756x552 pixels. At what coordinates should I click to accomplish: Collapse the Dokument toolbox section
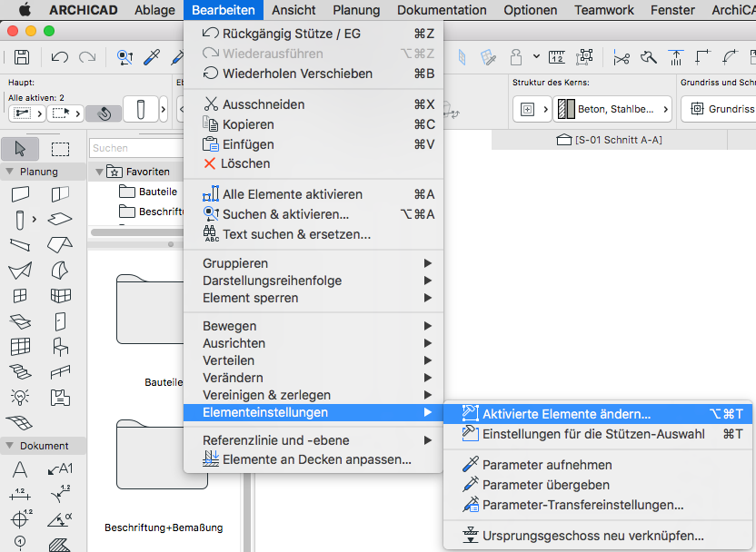pyautogui.click(x=9, y=446)
